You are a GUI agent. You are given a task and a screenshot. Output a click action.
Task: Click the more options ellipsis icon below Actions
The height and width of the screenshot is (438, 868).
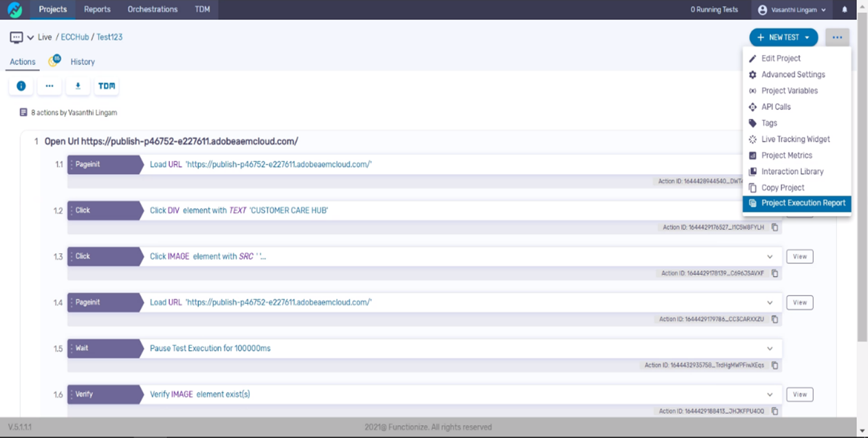(50, 86)
